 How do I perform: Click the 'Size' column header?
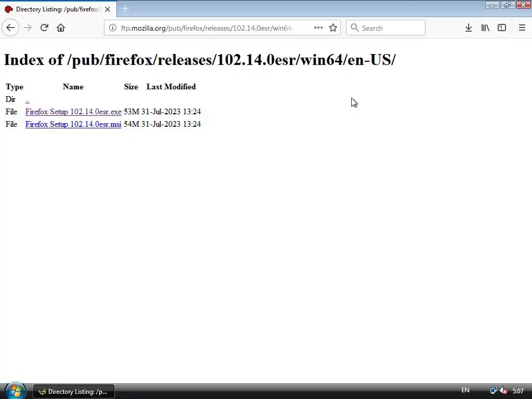(x=131, y=87)
